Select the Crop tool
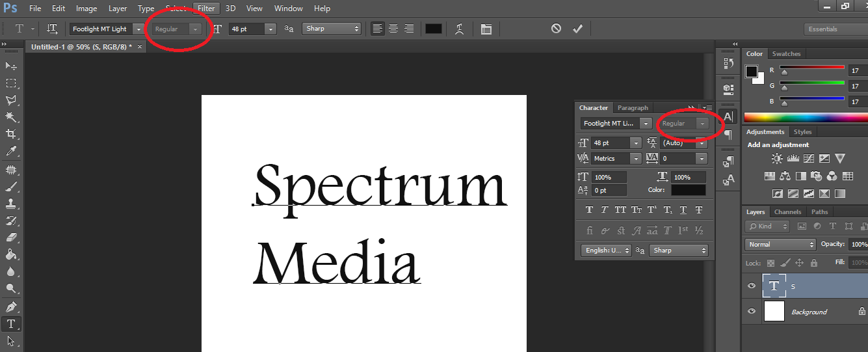The height and width of the screenshot is (352, 868). tap(11, 133)
